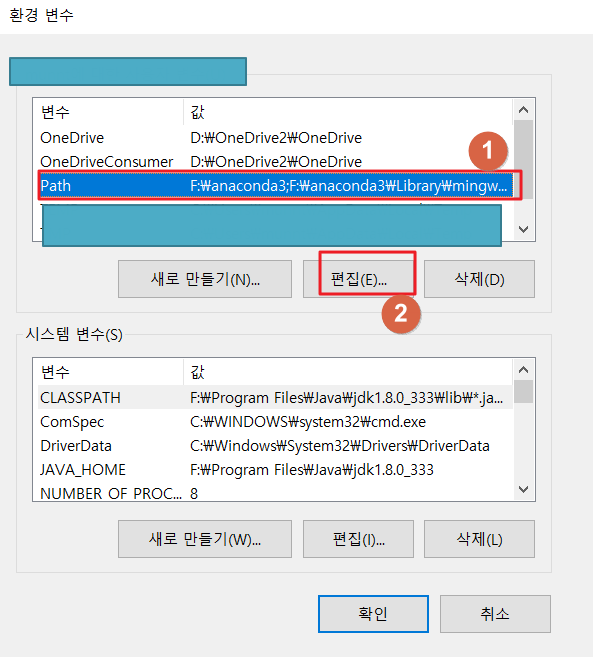Click the system variables scroll up arrow
The image size is (593, 657).
coord(523,370)
